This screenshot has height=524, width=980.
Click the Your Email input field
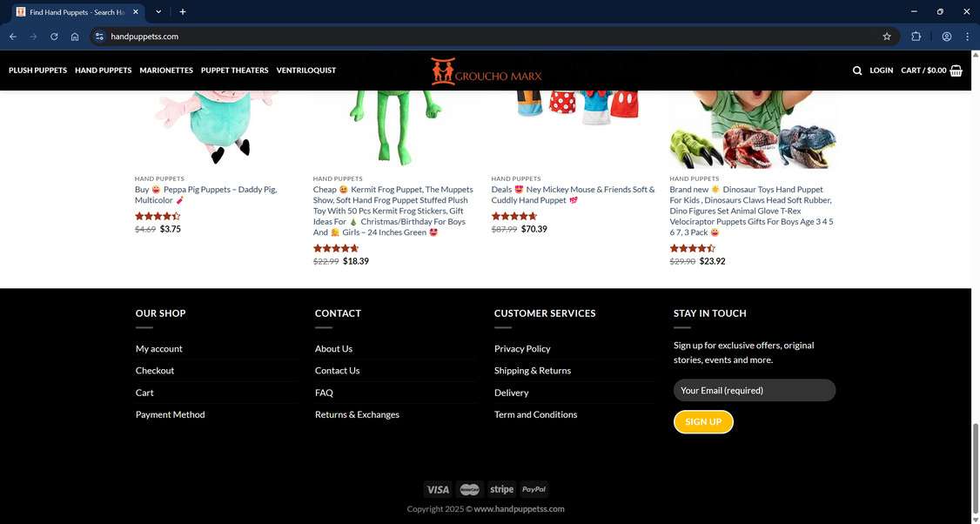(x=755, y=390)
